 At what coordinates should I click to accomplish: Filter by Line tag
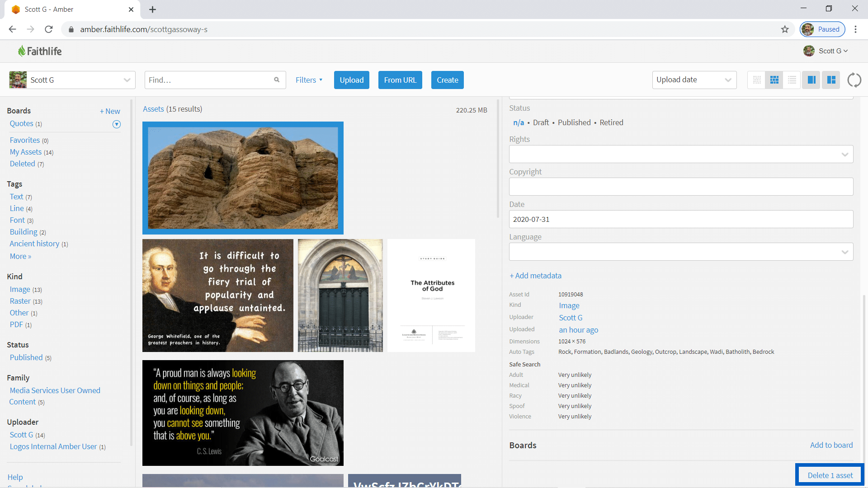(17, 208)
